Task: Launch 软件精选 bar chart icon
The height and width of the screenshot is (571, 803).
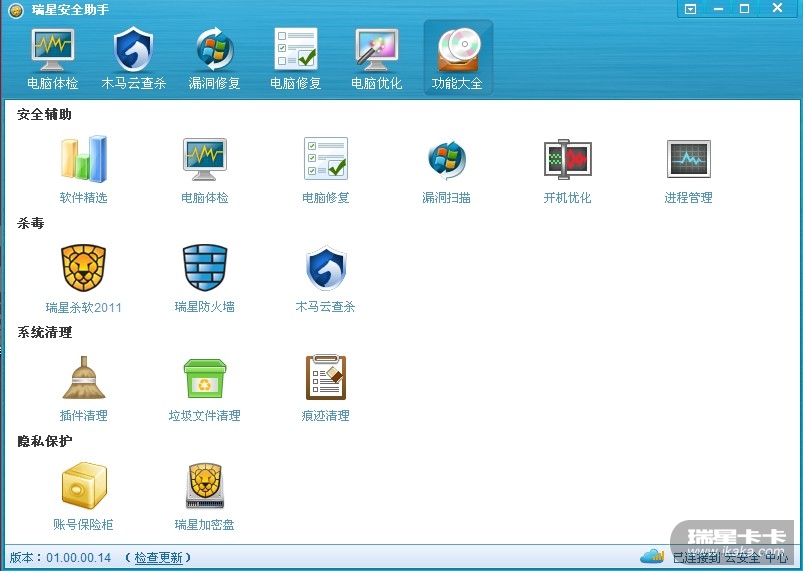Action: [83, 159]
